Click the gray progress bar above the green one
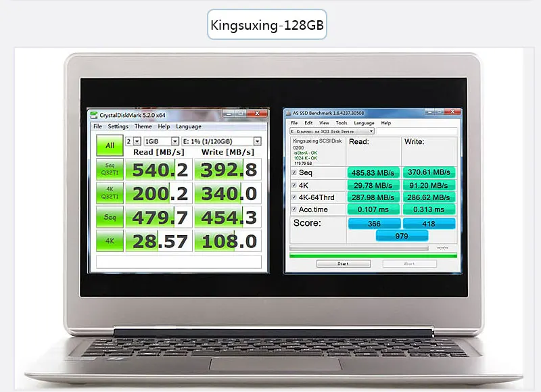 (359, 248)
